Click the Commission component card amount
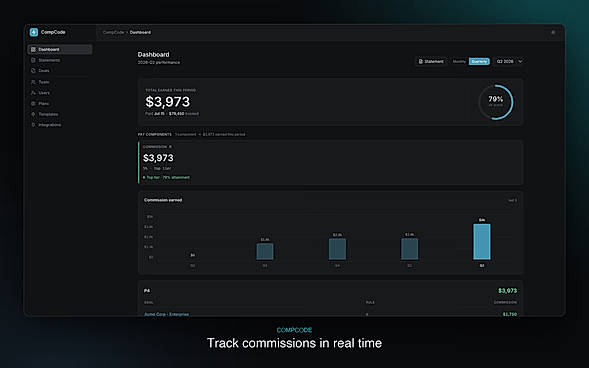This screenshot has width=589, height=368. 158,158
